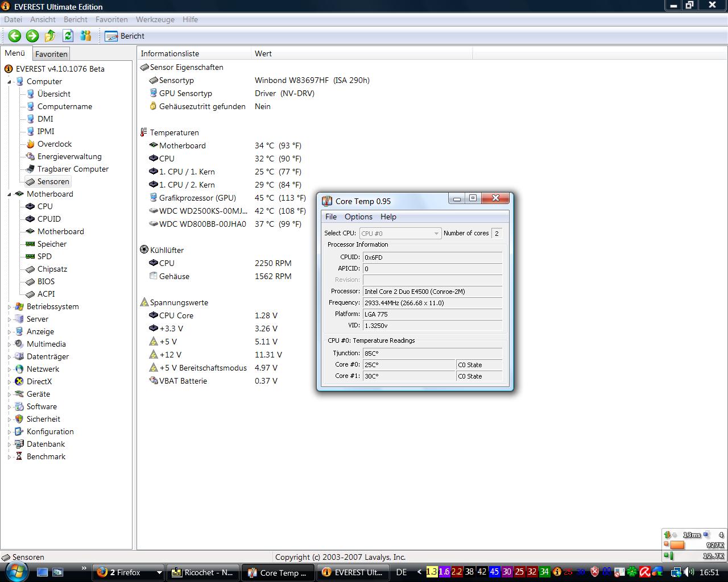Click the green Back arrow toolbar icon
The height and width of the screenshot is (582, 728).
[15, 36]
